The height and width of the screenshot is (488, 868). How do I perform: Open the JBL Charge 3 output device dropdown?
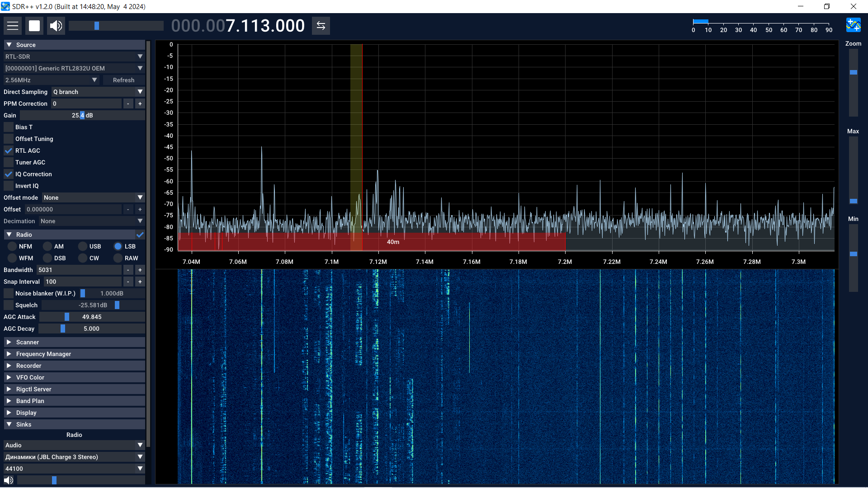tap(74, 457)
